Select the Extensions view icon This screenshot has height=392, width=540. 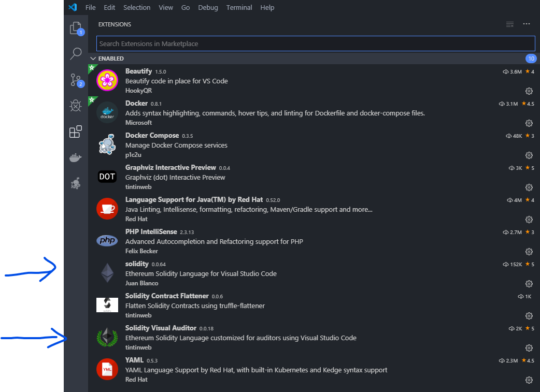pos(76,132)
